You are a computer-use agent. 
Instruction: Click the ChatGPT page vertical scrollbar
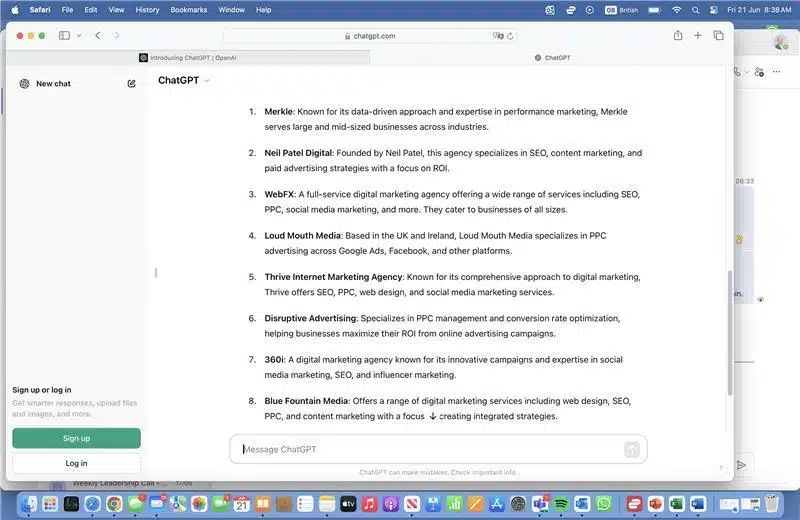click(730, 332)
